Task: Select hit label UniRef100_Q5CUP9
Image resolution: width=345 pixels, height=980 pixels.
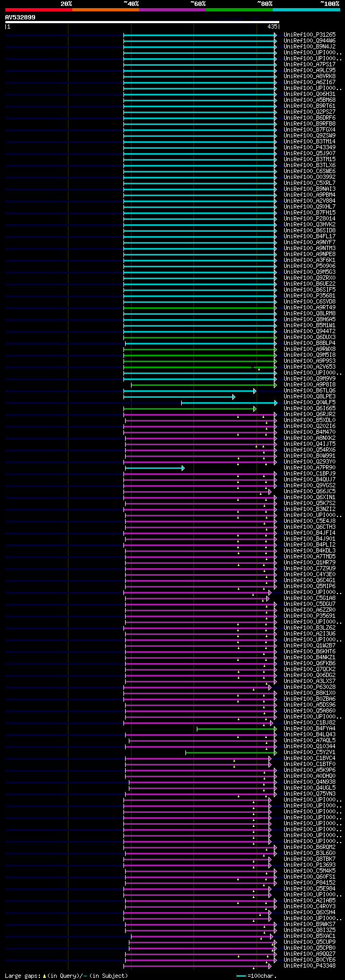Action: click(309, 942)
